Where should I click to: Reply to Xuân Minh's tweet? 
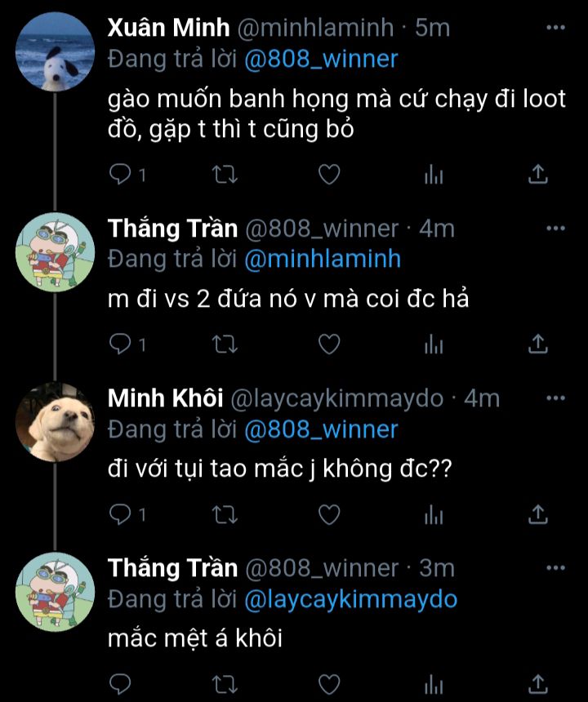tap(121, 174)
